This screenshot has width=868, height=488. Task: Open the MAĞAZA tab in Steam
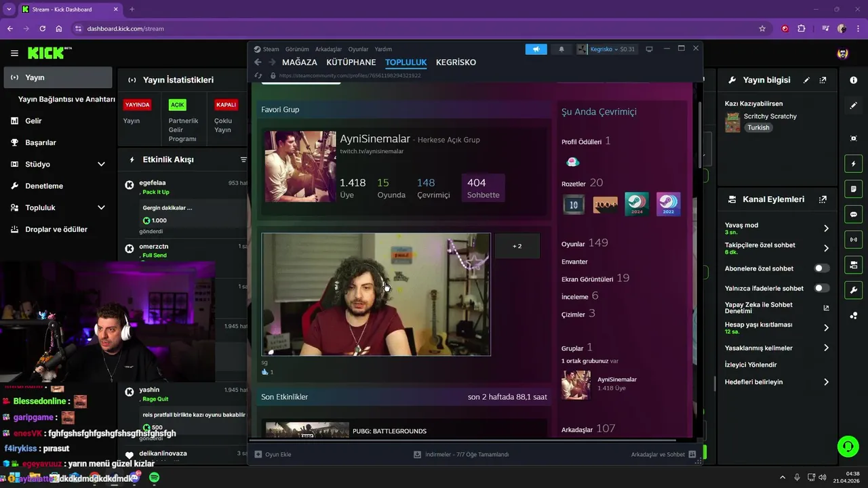[300, 62]
